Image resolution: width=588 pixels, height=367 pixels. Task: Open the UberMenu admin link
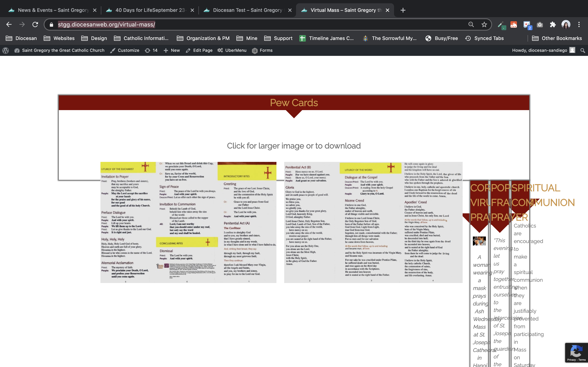point(232,50)
